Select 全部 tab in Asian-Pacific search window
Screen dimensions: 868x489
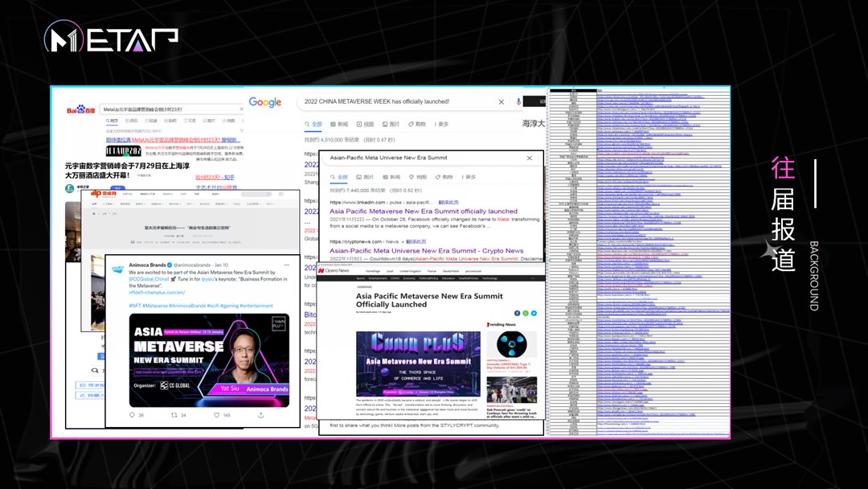click(339, 177)
